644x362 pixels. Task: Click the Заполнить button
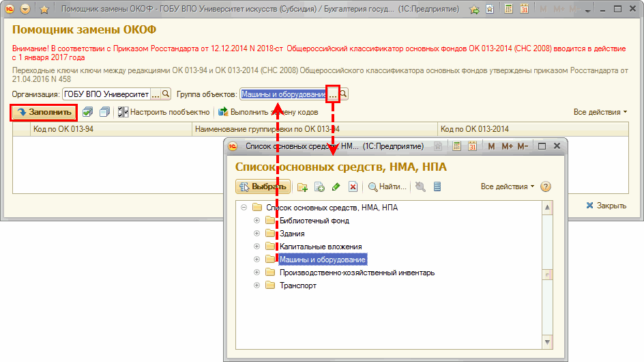44,112
